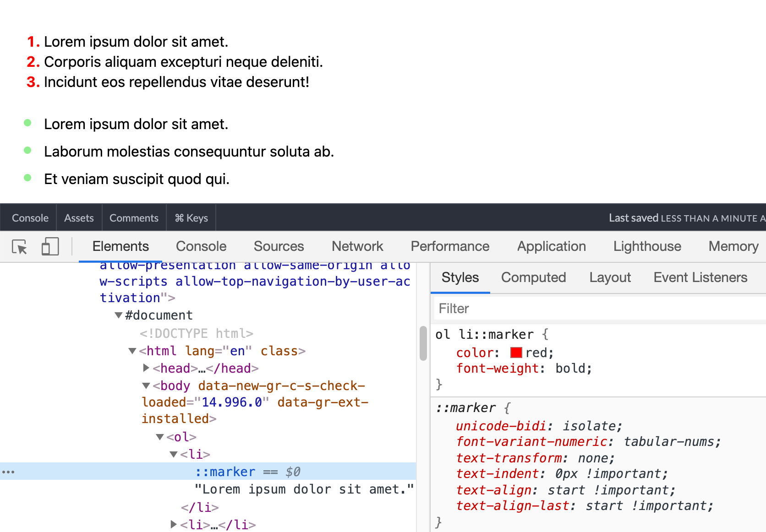Open the Keys shortcut panel
The width and height of the screenshot is (766, 532).
pos(191,218)
